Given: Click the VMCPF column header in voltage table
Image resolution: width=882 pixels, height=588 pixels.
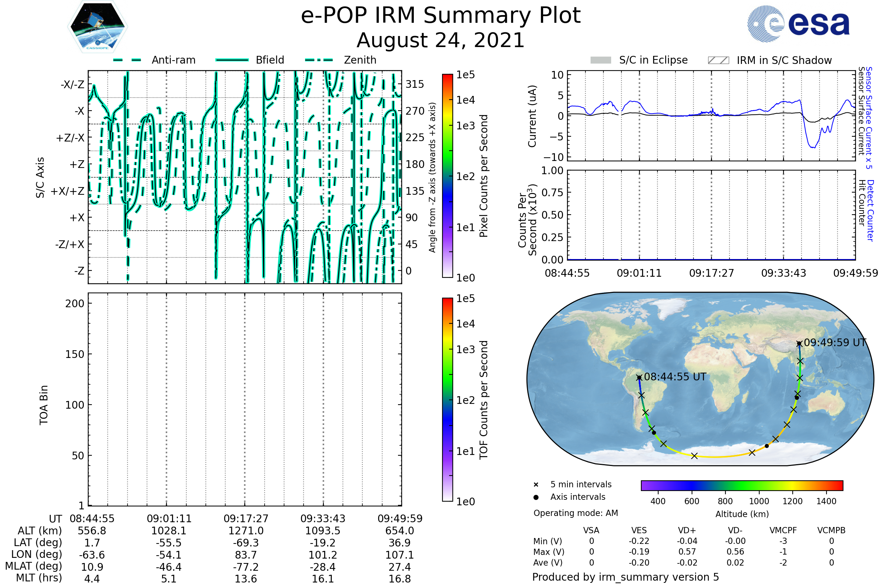Looking at the screenshot, I should 783,530.
